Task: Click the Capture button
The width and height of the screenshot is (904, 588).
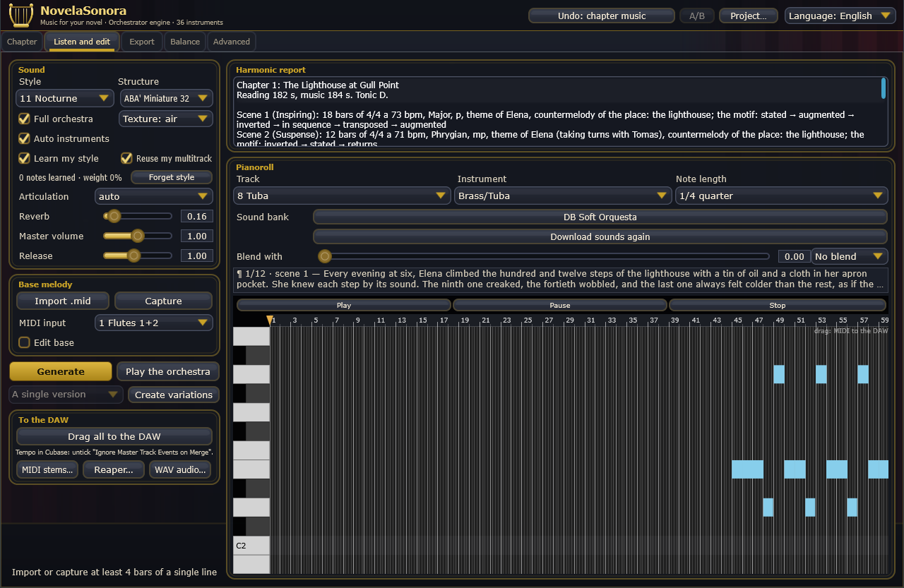Action: click(x=164, y=301)
